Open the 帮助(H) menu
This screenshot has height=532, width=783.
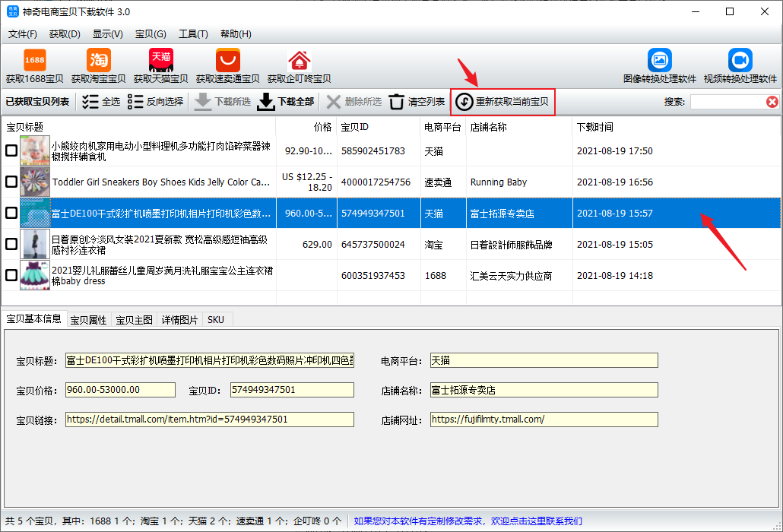tap(236, 34)
